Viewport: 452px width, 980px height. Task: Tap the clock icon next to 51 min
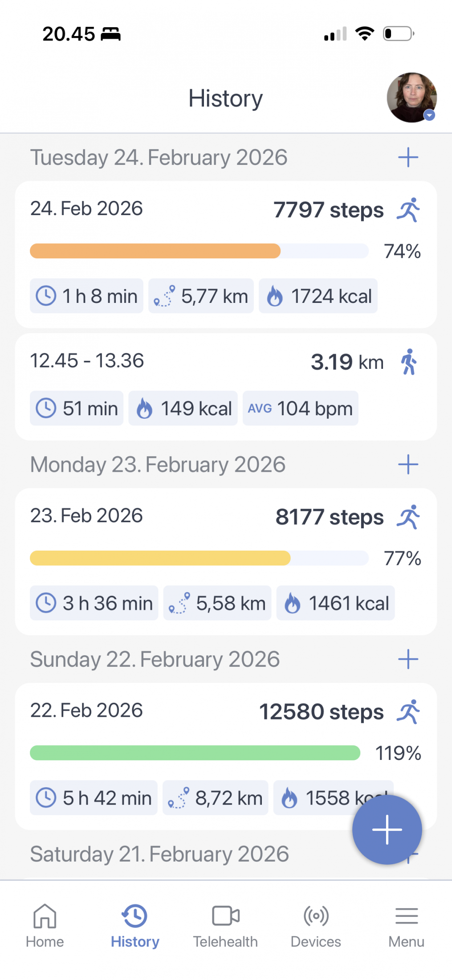(x=46, y=408)
